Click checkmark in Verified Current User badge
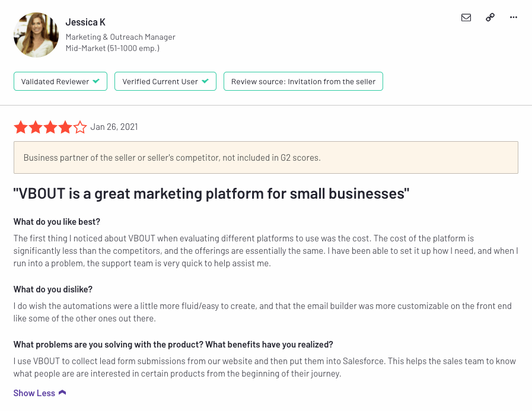Viewport: 532px width, 411px height. 205,81
